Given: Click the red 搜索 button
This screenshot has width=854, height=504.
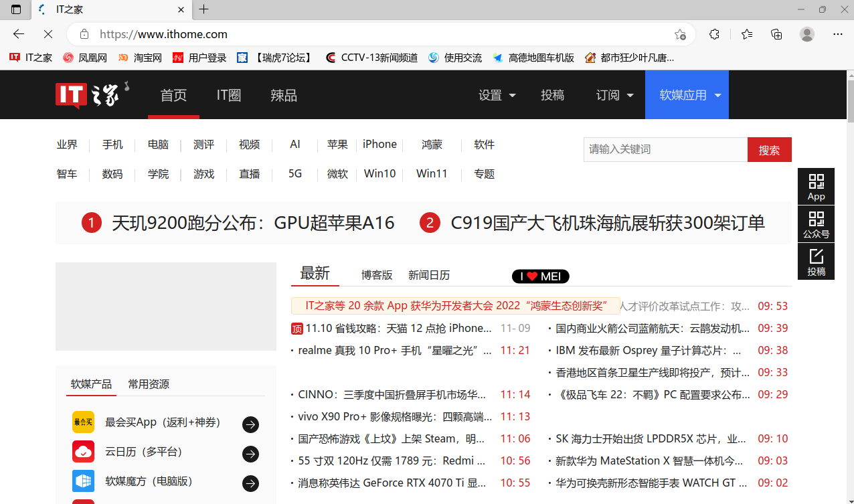Looking at the screenshot, I should point(769,150).
